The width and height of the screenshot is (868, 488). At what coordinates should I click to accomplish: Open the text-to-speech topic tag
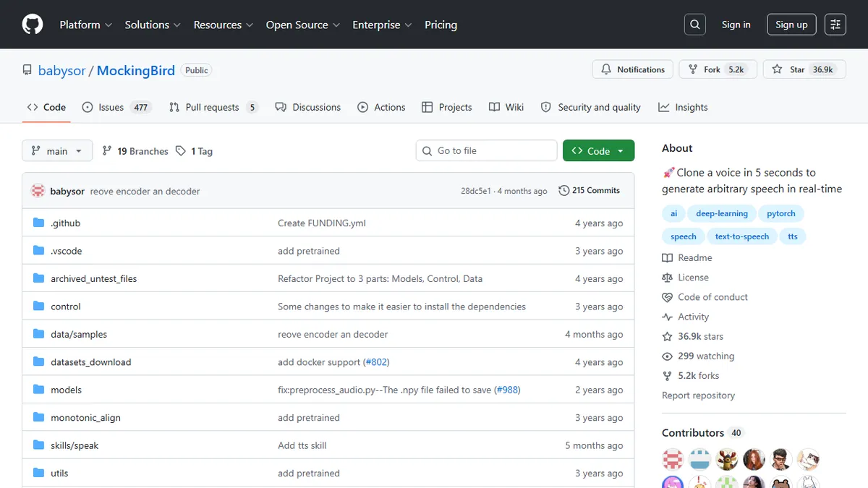742,236
